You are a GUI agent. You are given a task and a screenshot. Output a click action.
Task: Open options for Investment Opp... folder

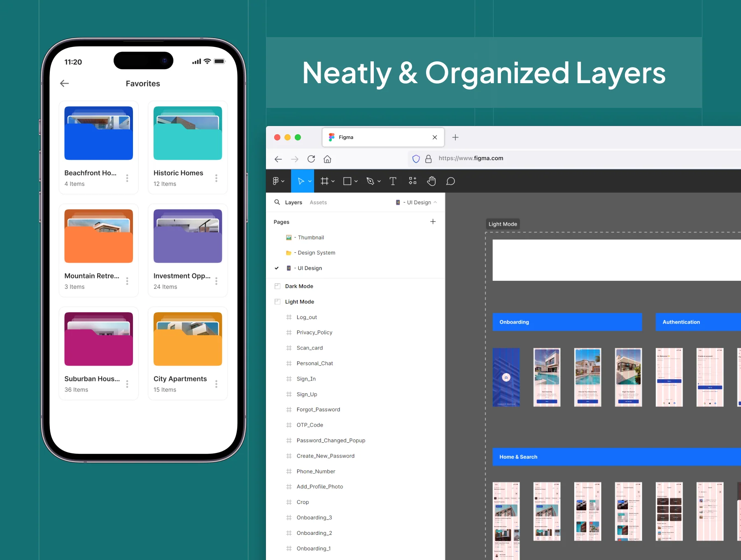point(216,281)
